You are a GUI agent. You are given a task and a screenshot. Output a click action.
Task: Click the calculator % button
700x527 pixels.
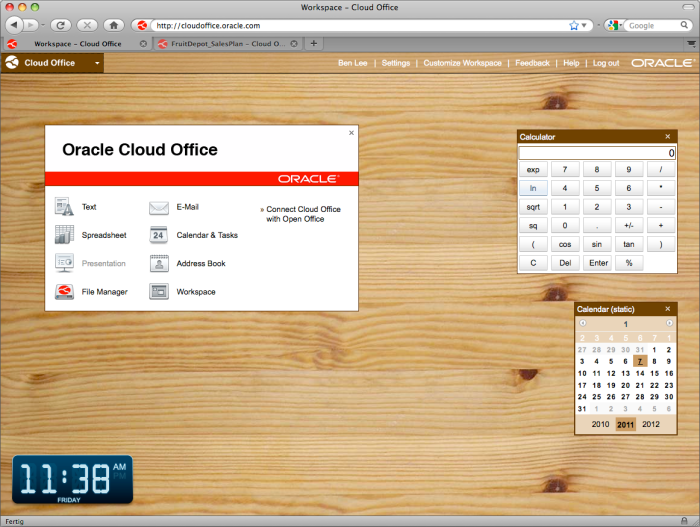(629, 263)
